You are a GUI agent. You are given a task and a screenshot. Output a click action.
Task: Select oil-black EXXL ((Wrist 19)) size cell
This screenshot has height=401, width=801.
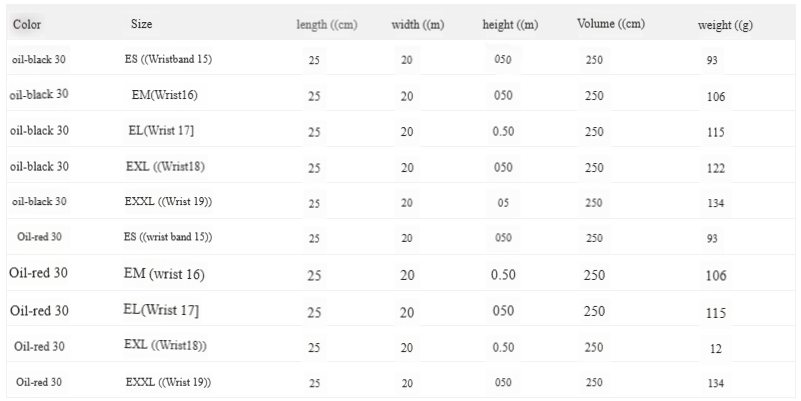168,202
